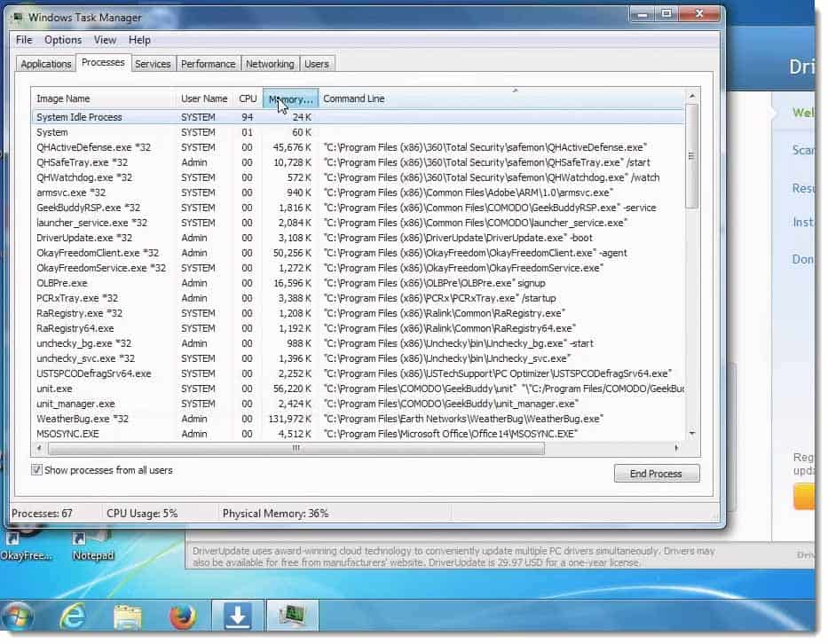
Task: Sort by Command Line column header
Action: click(x=501, y=98)
